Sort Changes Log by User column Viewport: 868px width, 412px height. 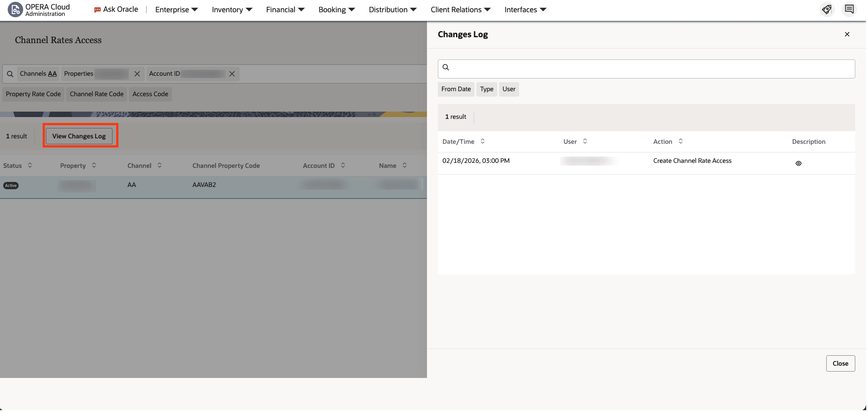[x=585, y=142]
